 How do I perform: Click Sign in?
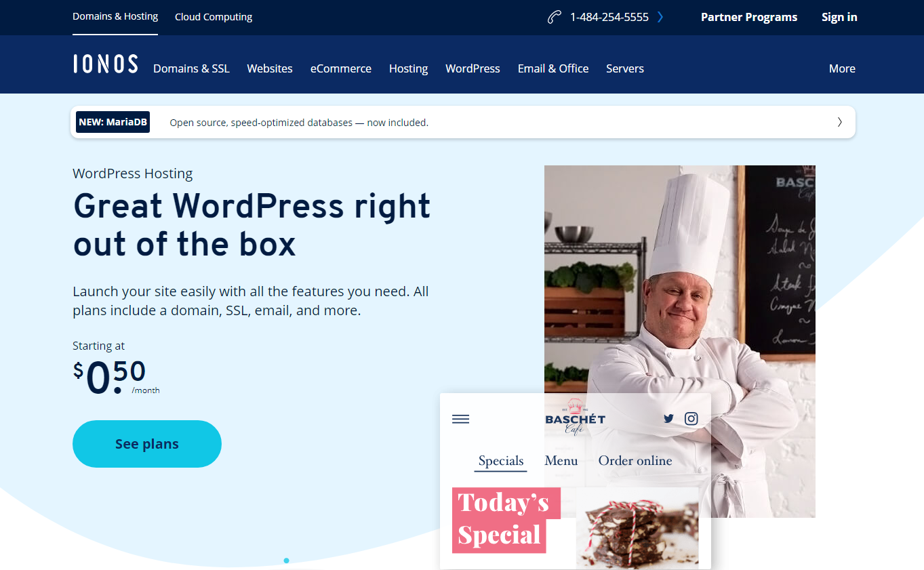tap(839, 17)
